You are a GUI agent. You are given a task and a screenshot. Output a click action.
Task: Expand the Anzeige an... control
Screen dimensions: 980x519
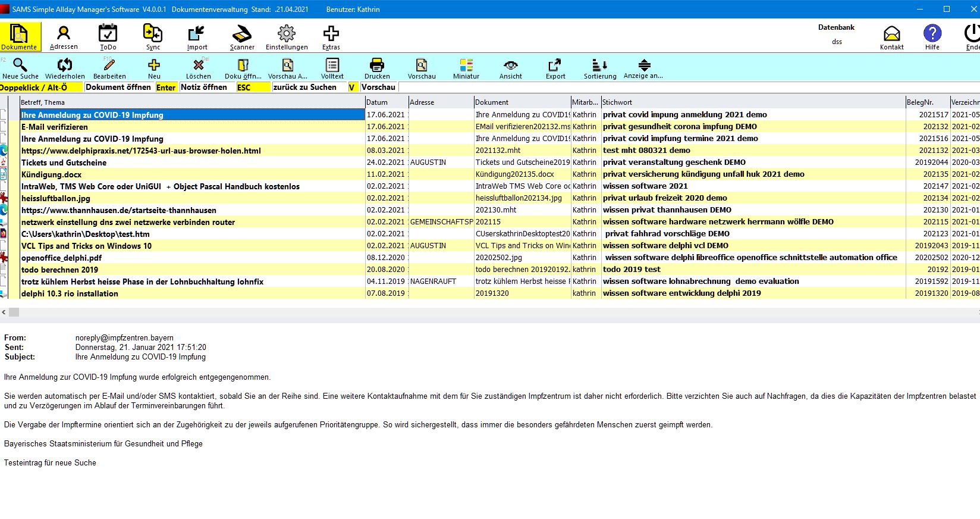click(x=643, y=68)
